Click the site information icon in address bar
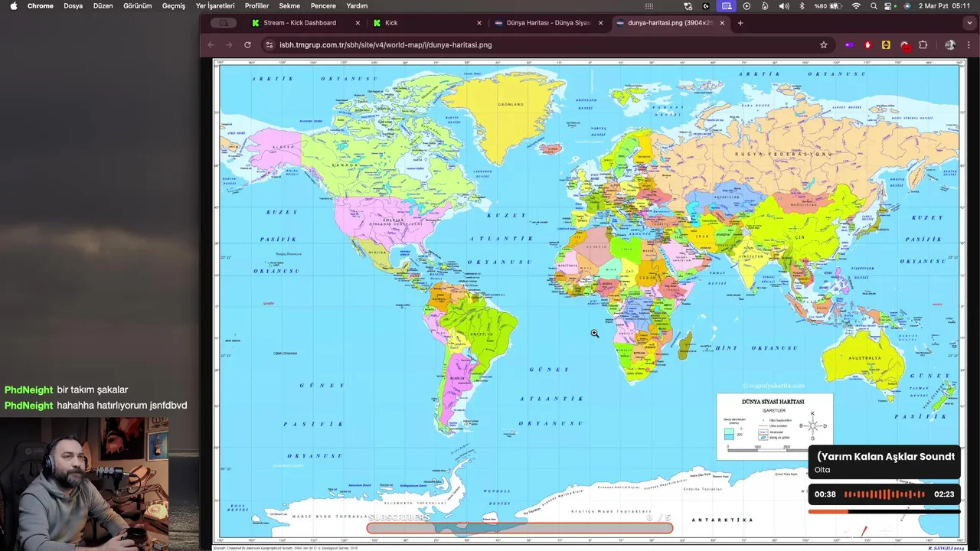Viewport: 980px width, 551px height. 269,45
